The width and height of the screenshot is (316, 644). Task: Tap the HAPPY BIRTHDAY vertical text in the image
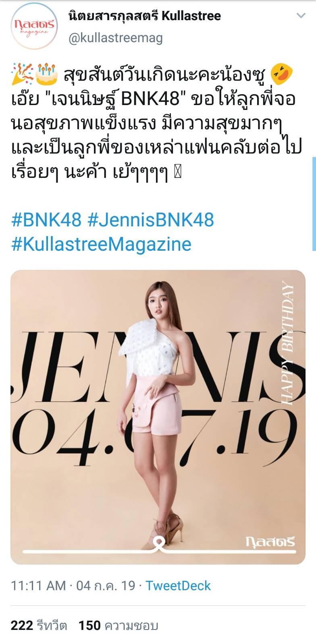[287, 343]
